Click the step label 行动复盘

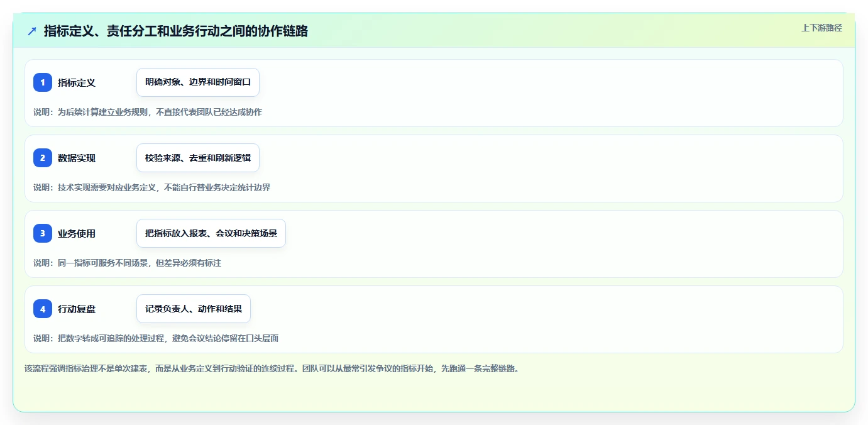tap(77, 309)
